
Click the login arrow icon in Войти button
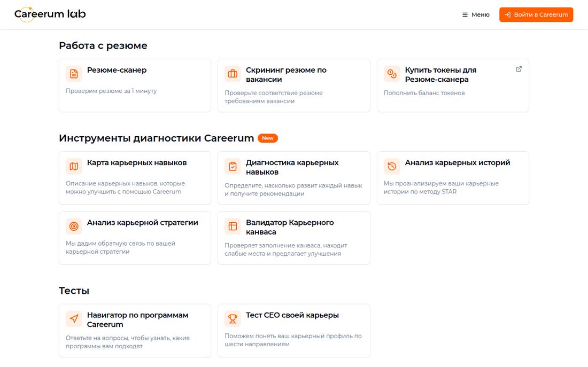507,14
